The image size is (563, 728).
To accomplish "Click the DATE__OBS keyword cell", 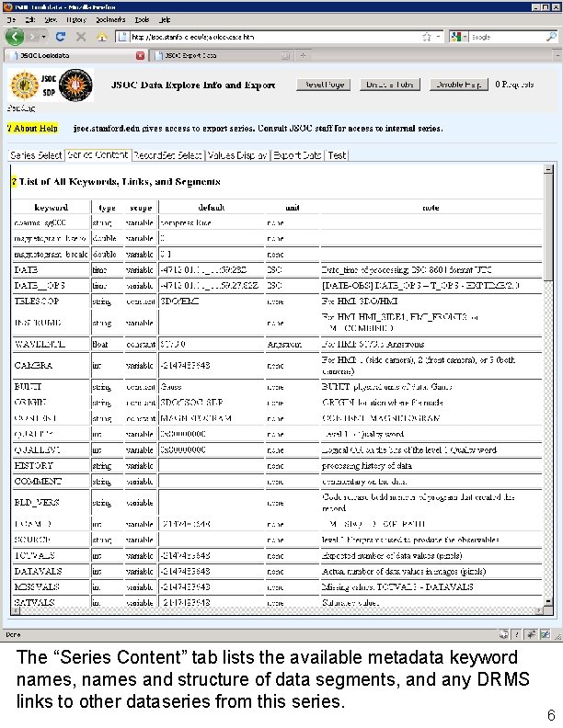I will click(x=52, y=286).
